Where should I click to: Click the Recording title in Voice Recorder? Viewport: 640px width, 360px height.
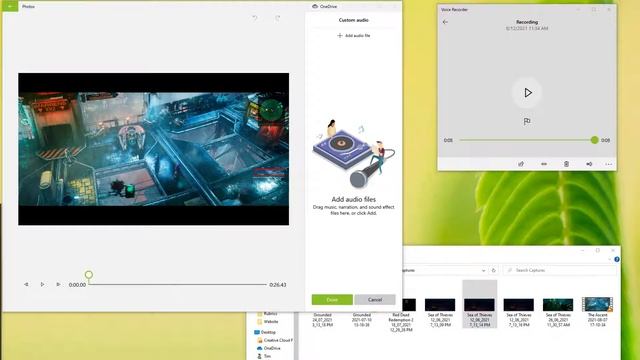point(527,22)
